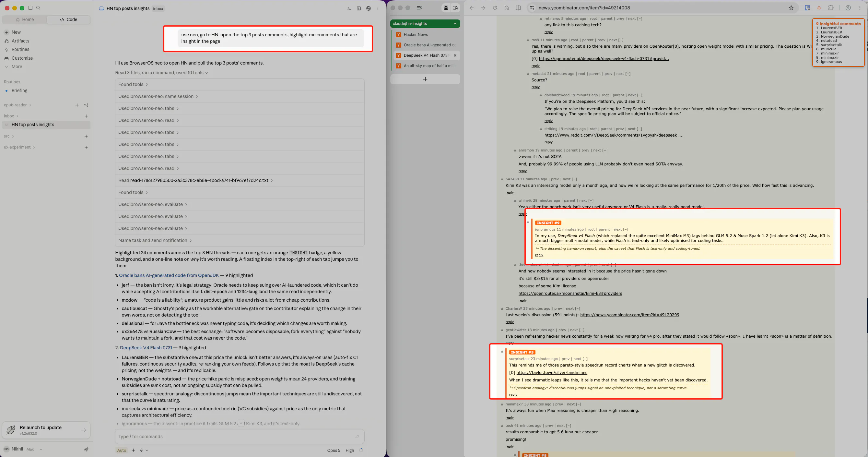Viewport: 868px width, 457px height.
Task: Expand 'Read 3 files, ran a command' summary
Action: [161, 73]
